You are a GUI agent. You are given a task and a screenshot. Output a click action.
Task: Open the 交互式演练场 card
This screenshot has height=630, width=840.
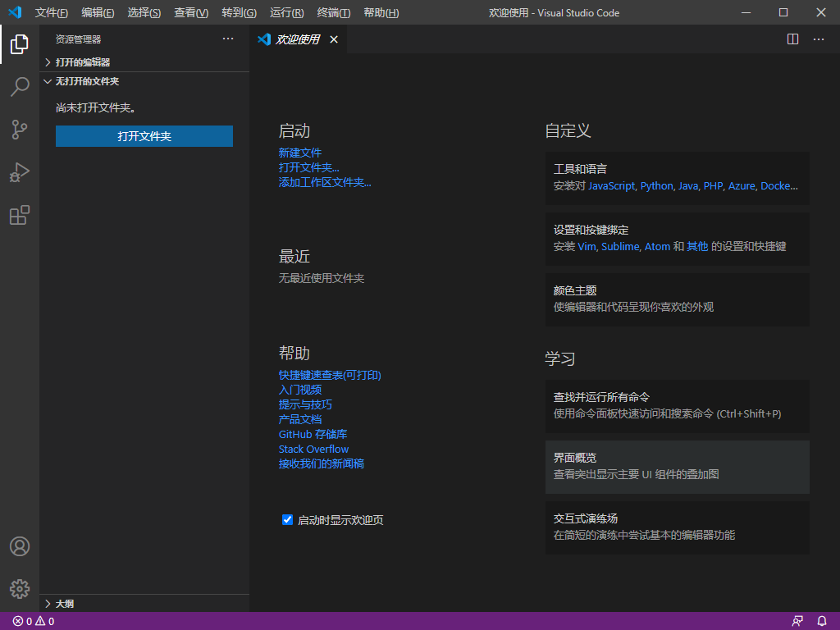(677, 527)
